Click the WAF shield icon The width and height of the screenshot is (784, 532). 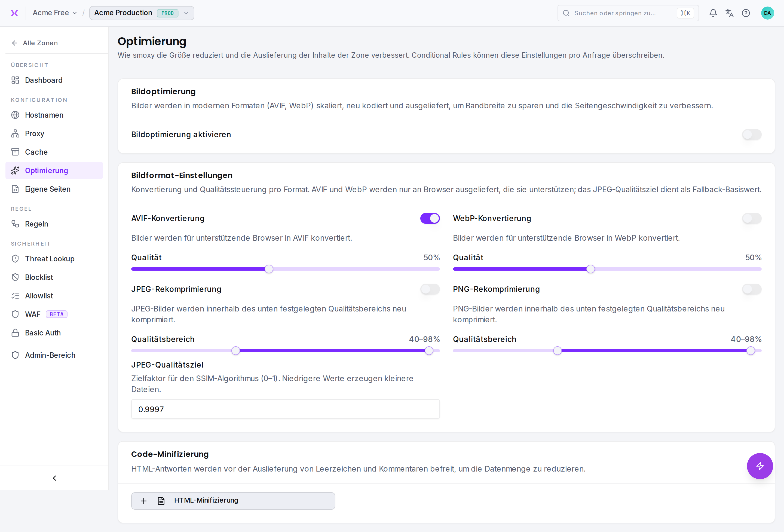pyautogui.click(x=15, y=314)
